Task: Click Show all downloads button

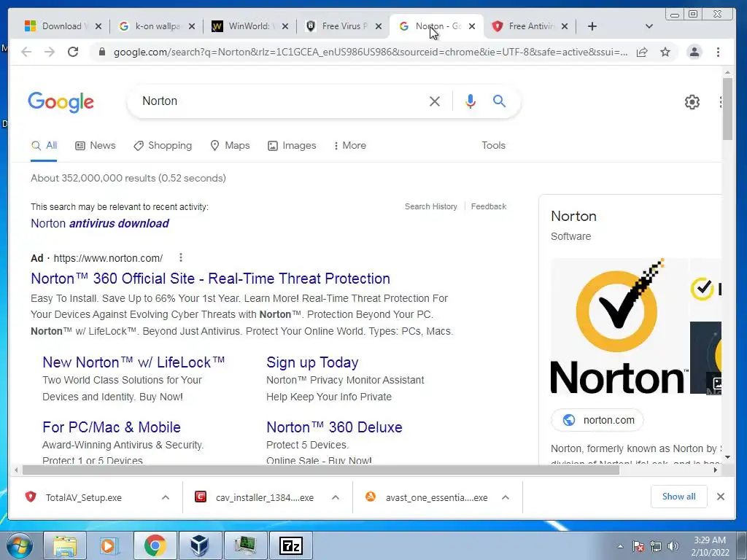Action: (678, 497)
